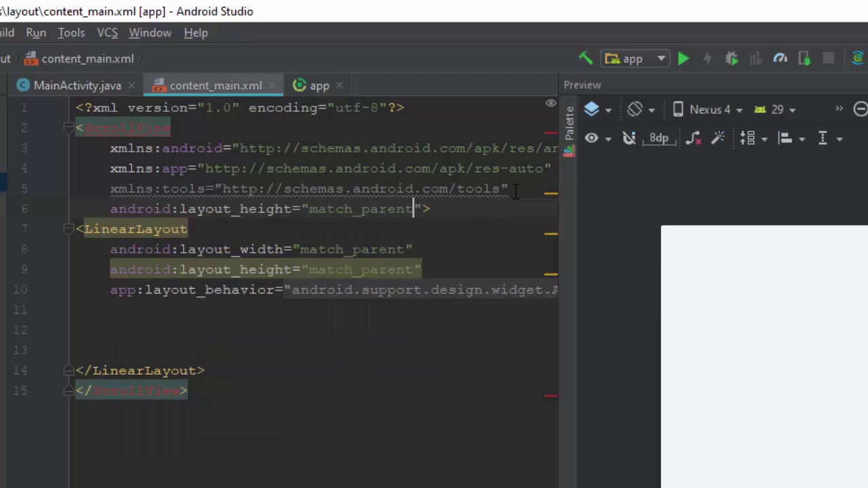The image size is (868, 488).
Task: Close the MainActivity.java tab
Action: pos(132,85)
